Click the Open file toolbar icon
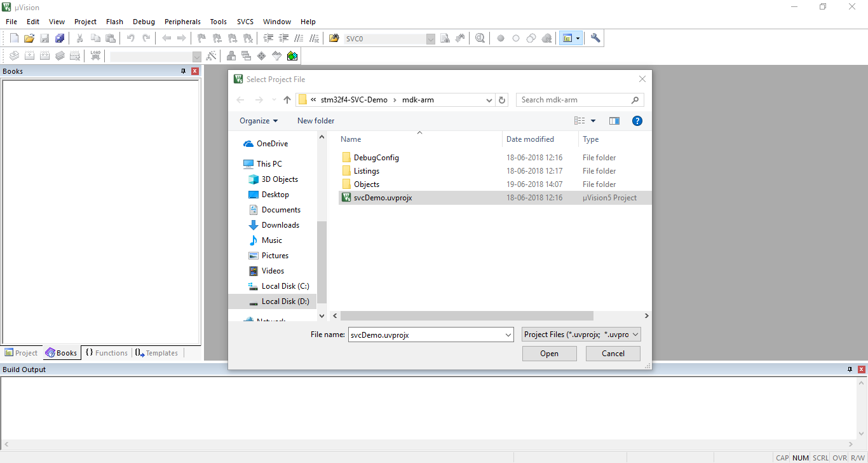 pyautogui.click(x=29, y=38)
